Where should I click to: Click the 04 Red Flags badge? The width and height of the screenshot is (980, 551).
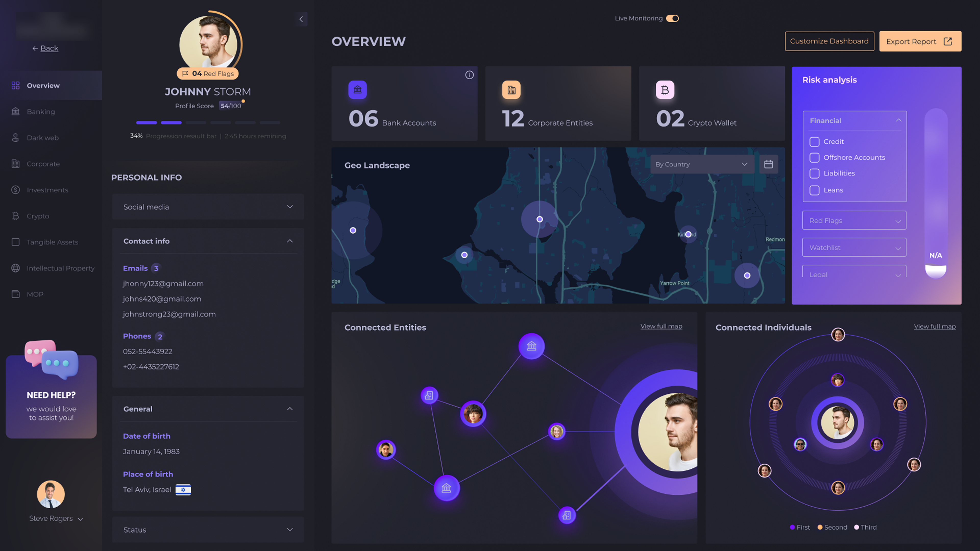pos(208,73)
